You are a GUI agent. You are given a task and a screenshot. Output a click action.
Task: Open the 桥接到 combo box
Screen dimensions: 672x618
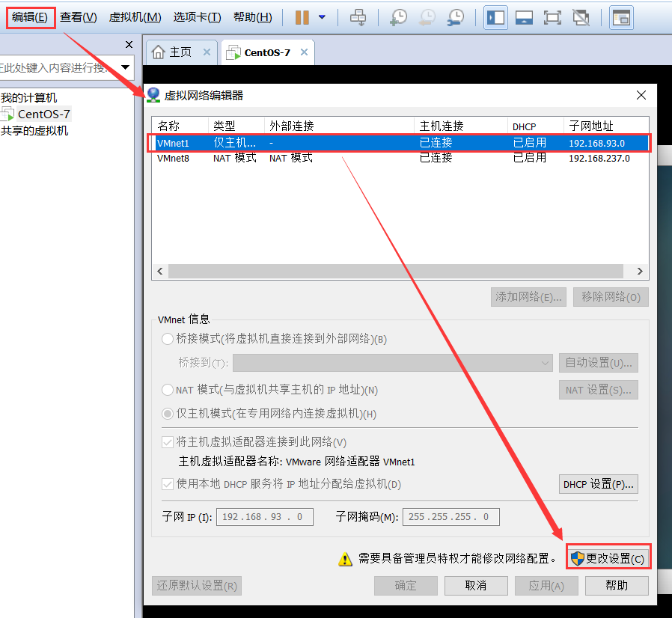coord(393,363)
